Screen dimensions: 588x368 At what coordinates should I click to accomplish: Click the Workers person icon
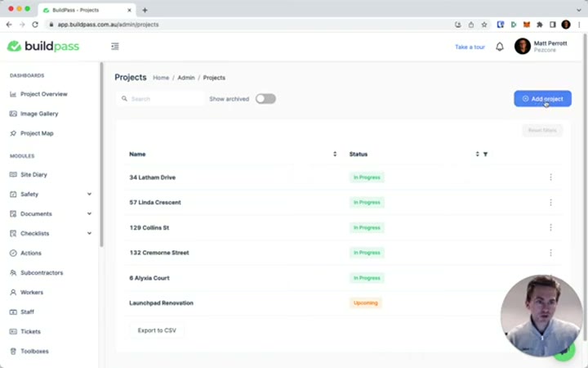[13, 292]
